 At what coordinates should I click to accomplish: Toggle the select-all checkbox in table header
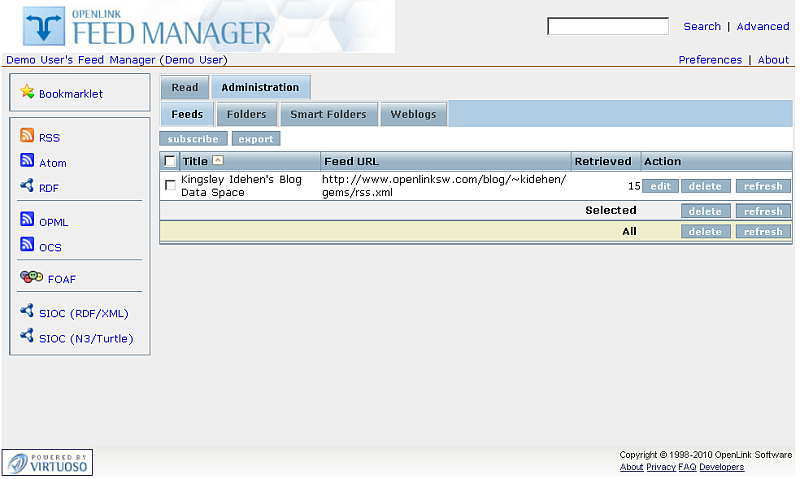[170, 161]
